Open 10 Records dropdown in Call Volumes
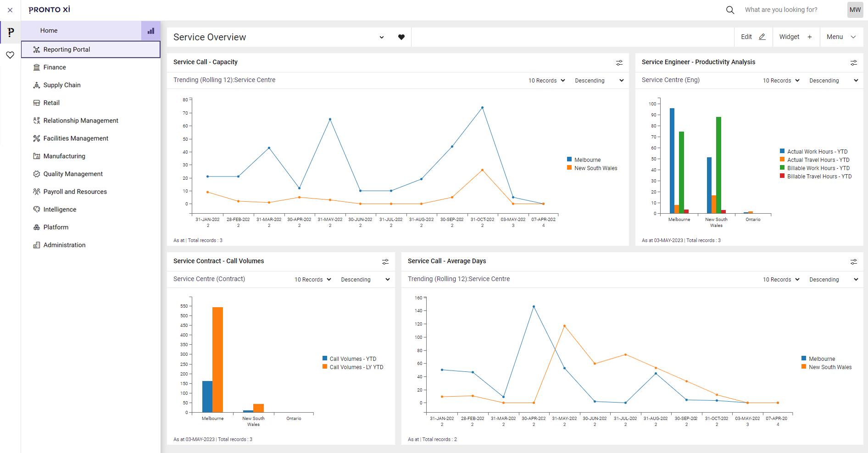Image resolution: width=868 pixels, height=453 pixels. 312,279
